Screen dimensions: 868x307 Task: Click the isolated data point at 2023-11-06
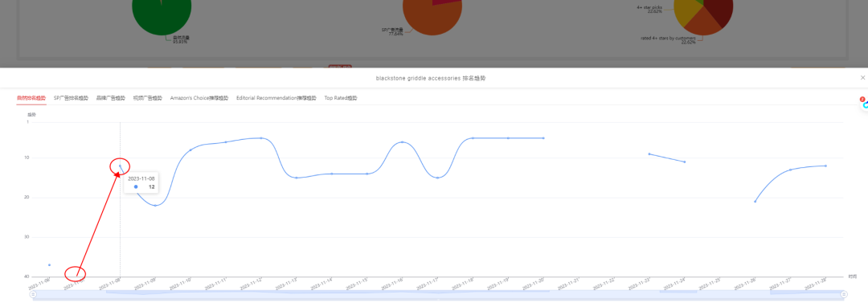click(49, 265)
